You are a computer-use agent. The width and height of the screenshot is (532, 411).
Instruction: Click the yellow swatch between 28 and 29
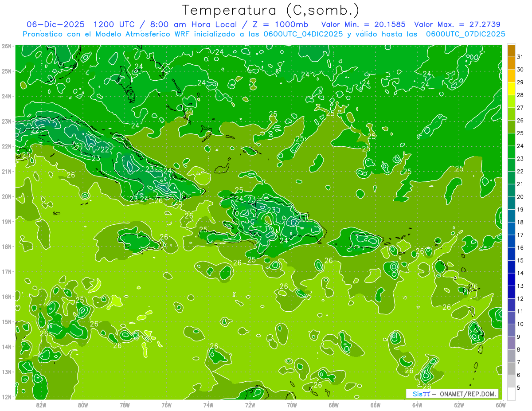pos(512,89)
